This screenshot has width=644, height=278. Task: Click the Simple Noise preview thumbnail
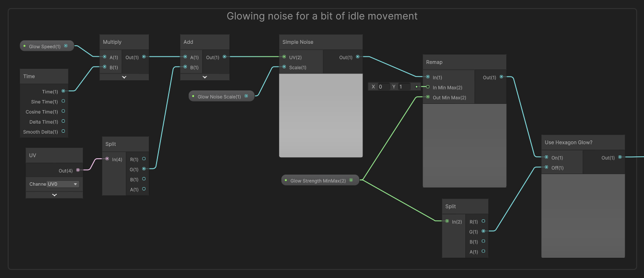tap(321, 115)
